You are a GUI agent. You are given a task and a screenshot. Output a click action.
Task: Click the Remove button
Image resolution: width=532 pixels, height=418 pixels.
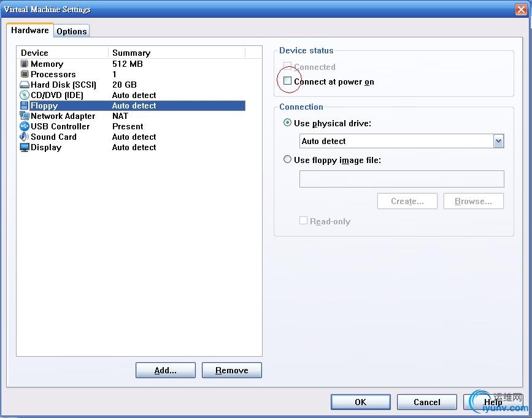pos(232,370)
